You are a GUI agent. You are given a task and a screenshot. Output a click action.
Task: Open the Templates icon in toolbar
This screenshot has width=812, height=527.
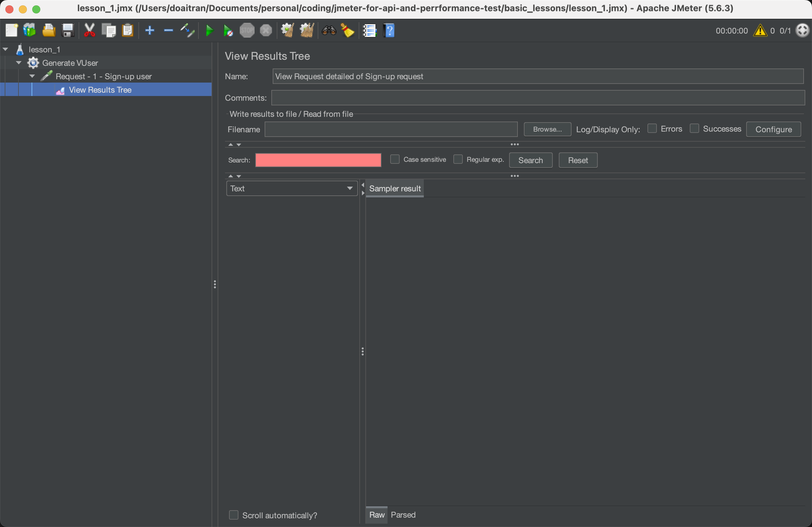pos(30,30)
